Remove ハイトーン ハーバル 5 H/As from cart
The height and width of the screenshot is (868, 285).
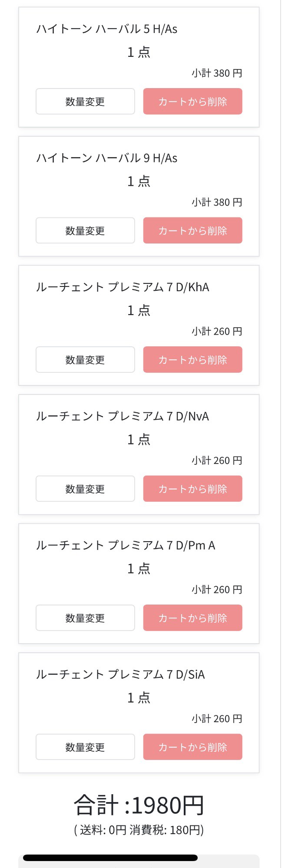tap(192, 102)
